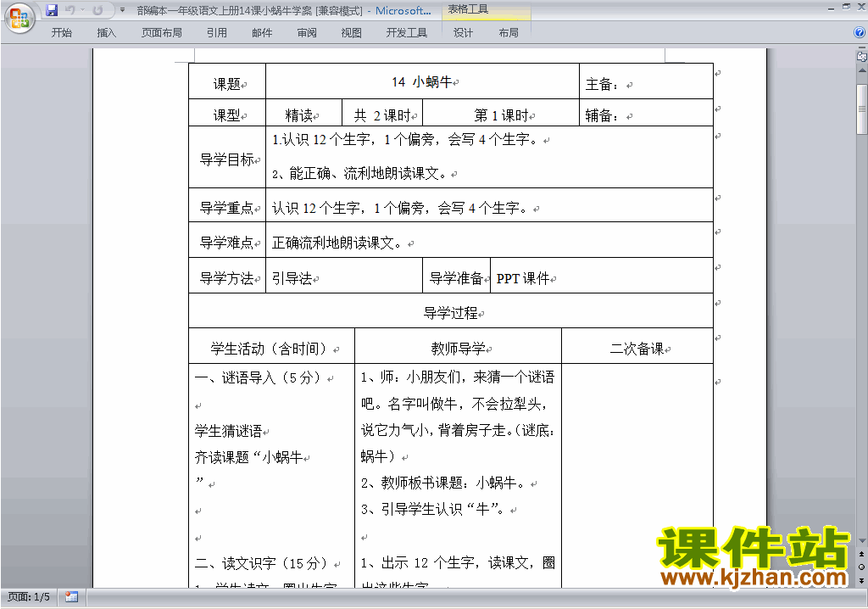Viewport: 868px width, 609px height.
Task: Open the Select Browse Object circle button
Action: (861, 567)
